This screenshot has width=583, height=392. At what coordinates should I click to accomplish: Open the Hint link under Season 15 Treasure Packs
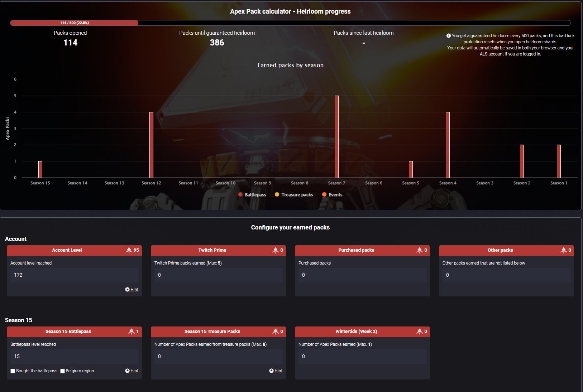278,371
